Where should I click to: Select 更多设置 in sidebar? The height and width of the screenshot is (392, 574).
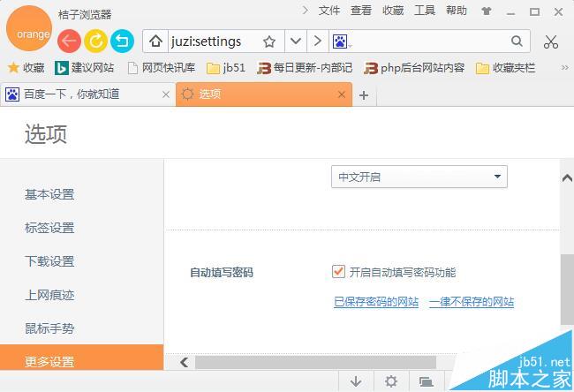81,358
